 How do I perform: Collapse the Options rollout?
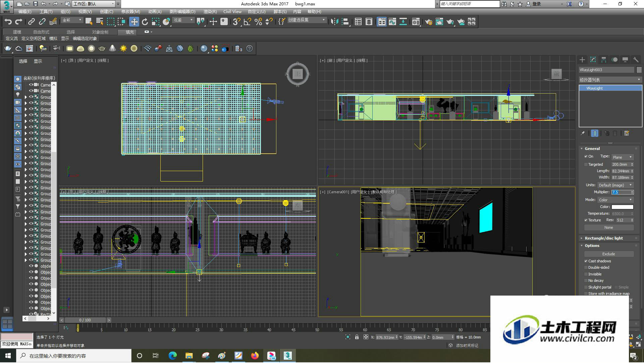point(592,246)
